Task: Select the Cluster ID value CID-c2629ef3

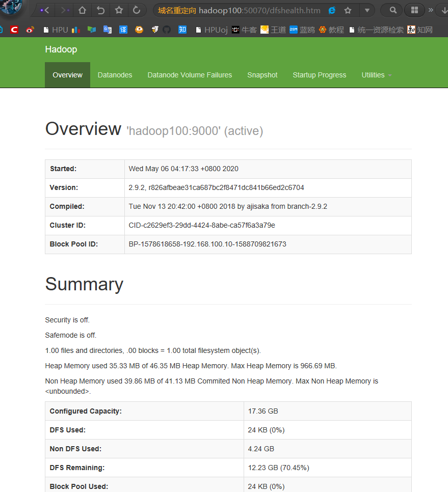Action: [202, 225]
